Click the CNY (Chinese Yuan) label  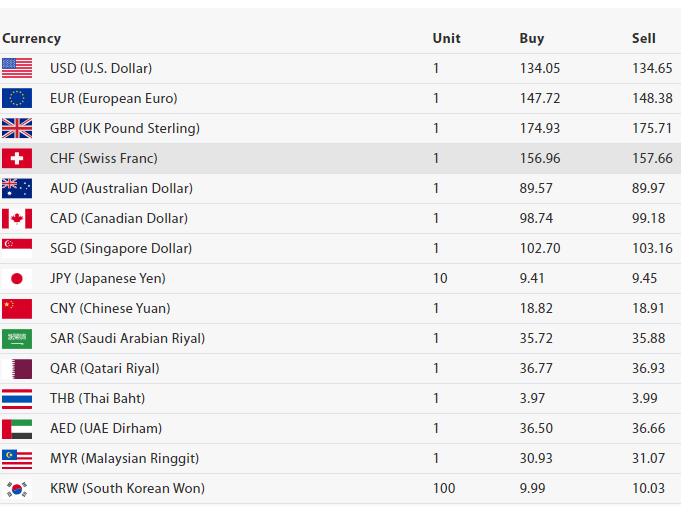point(110,308)
